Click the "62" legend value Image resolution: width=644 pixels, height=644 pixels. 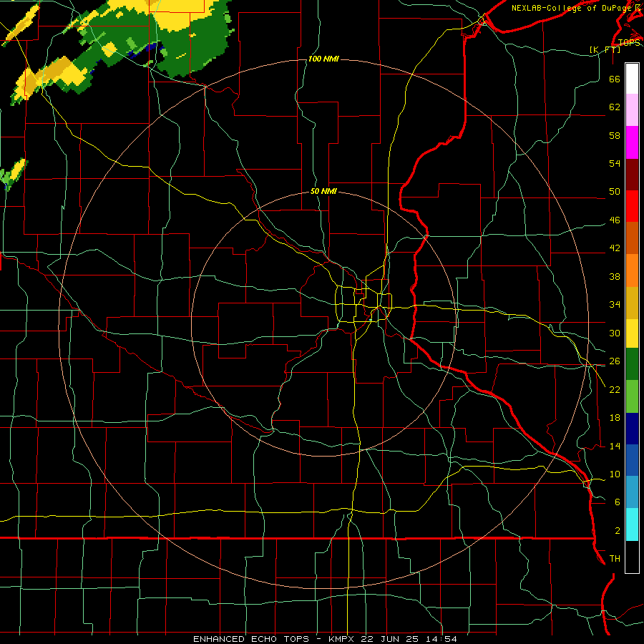click(615, 107)
